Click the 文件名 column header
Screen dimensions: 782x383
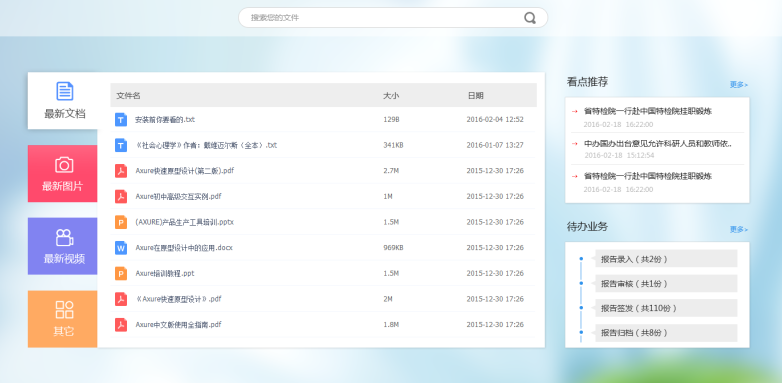pos(128,96)
